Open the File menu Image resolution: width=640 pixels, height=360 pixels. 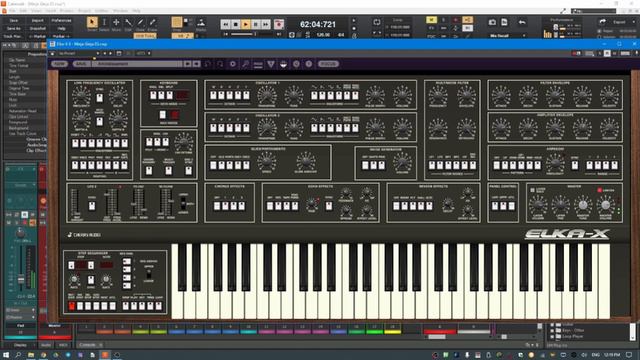pyautogui.click(x=12, y=11)
